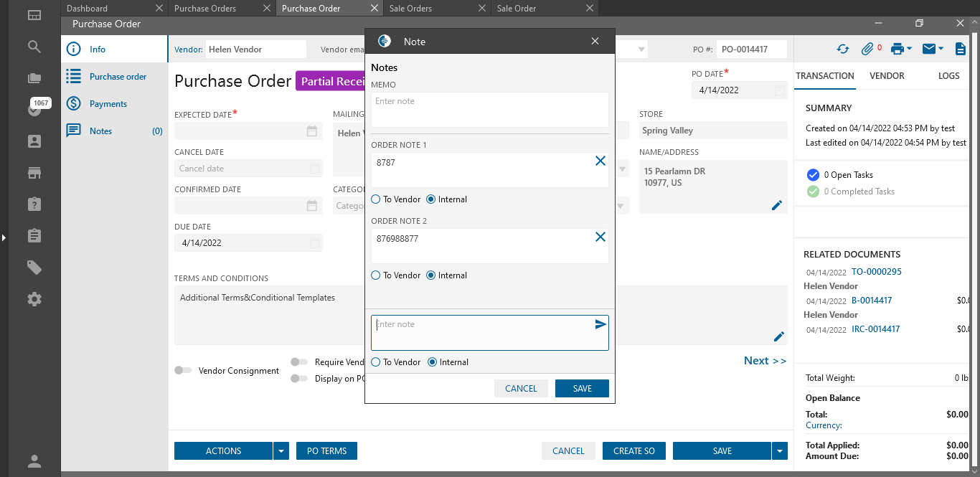Clear Order Note 1 with X icon
Image resolution: width=980 pixels, height=477 pixels.
pyautogui.click(x=600, y=161)
